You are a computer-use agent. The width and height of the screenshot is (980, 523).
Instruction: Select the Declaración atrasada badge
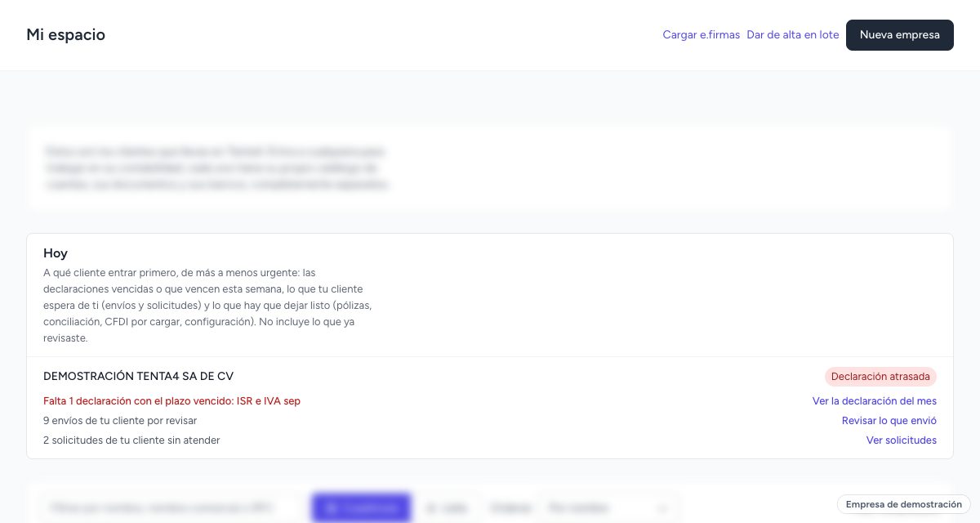pyautogui.click(x=880, y=377)
